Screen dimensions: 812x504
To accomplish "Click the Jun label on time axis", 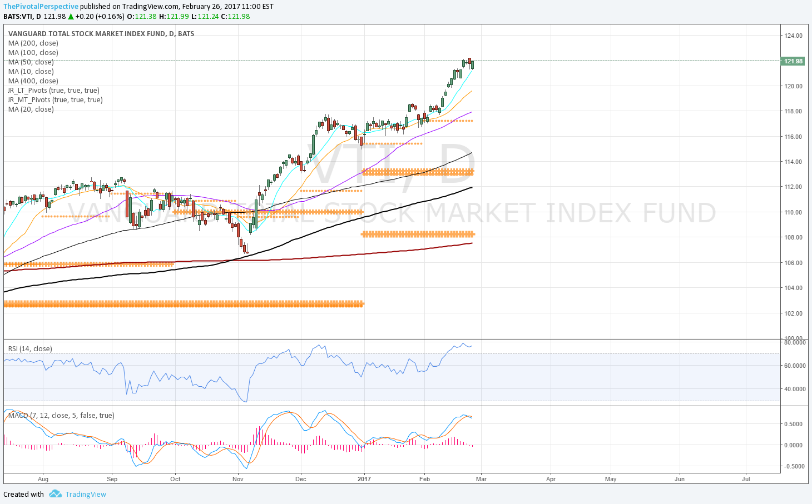I will click(680, 479).
